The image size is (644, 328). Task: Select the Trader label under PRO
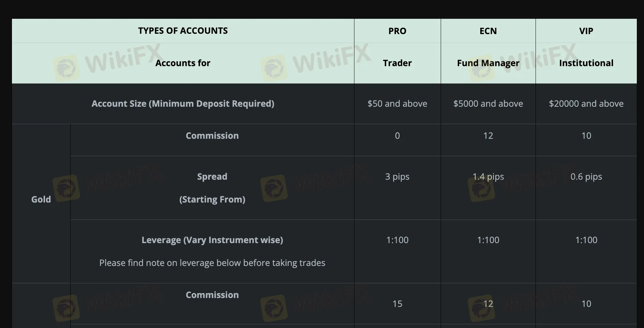click(397, 63)
